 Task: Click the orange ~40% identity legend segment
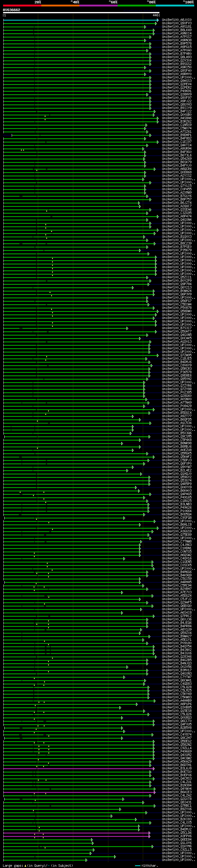click(x=60, y=6)
